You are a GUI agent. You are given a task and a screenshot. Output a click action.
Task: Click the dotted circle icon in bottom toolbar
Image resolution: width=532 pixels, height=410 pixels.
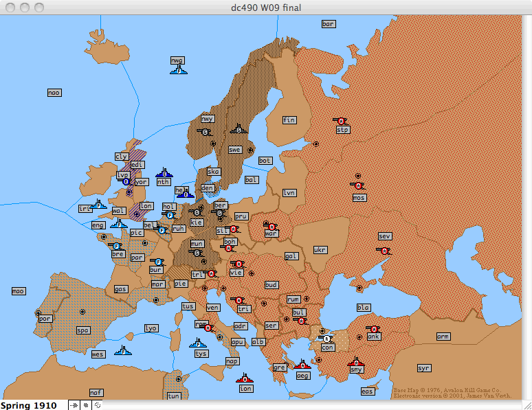tap(98, 405)
